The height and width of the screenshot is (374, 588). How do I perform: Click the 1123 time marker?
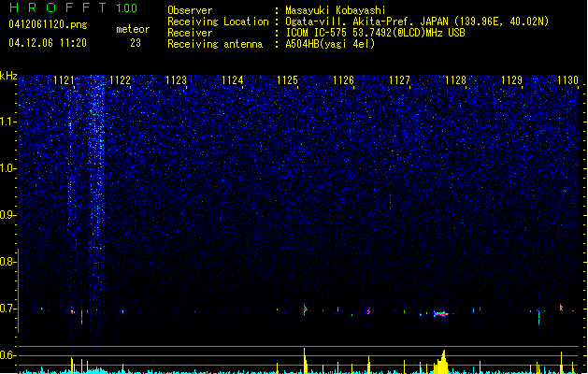(x=177, y=80)
